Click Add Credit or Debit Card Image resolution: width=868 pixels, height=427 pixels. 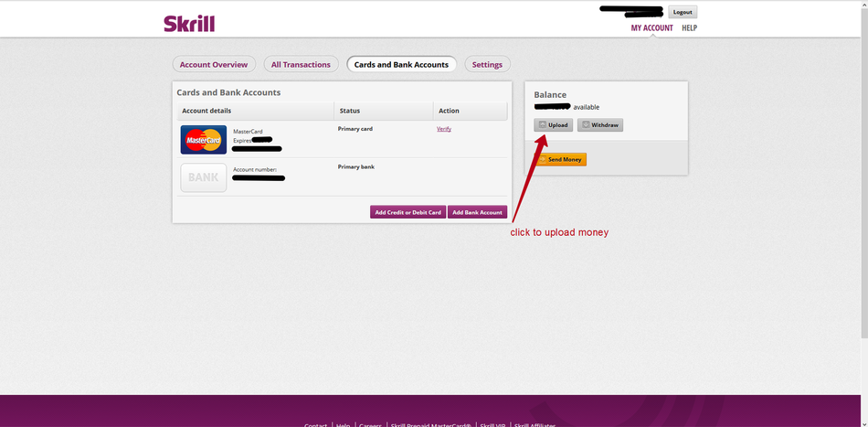pos(408,212)
